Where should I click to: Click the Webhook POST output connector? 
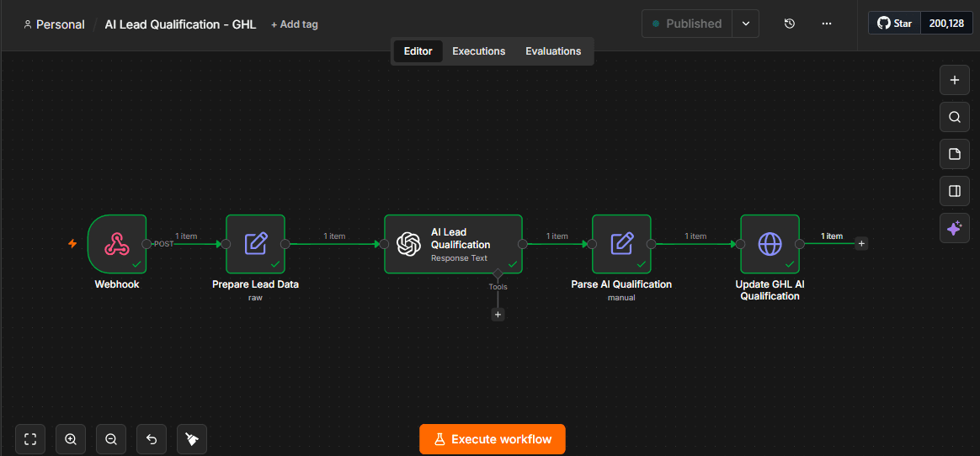coord(146,244)
